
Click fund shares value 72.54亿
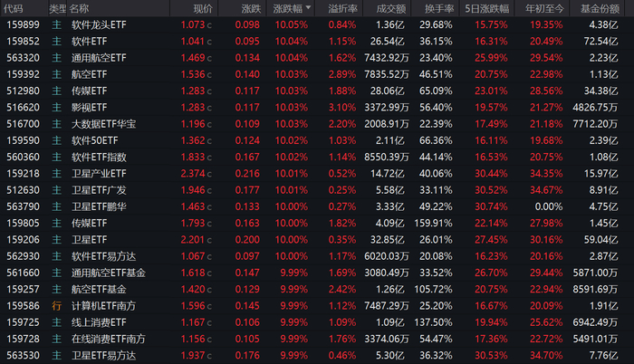(600, 42)
